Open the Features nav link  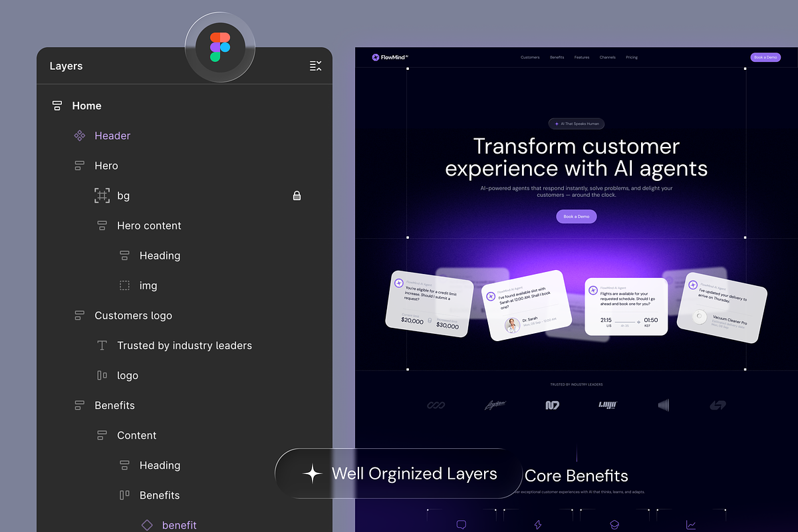point(582,57)
